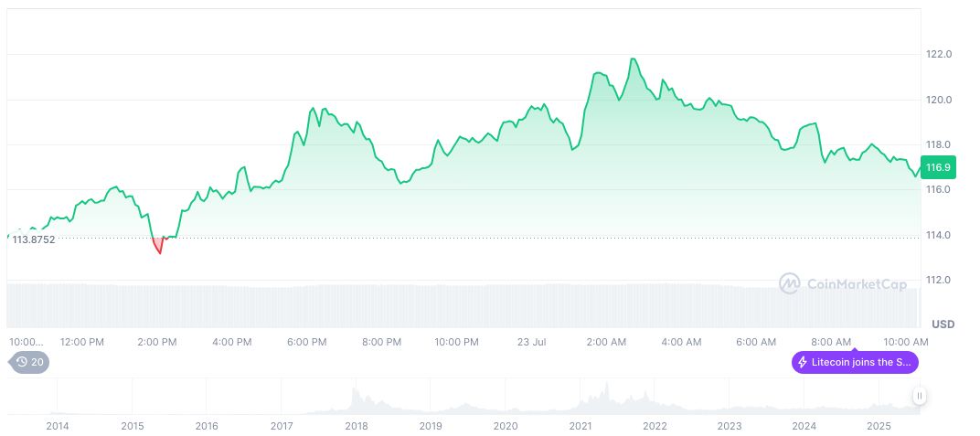Jump to 2014 on the overview timeline

pos(57,426)
